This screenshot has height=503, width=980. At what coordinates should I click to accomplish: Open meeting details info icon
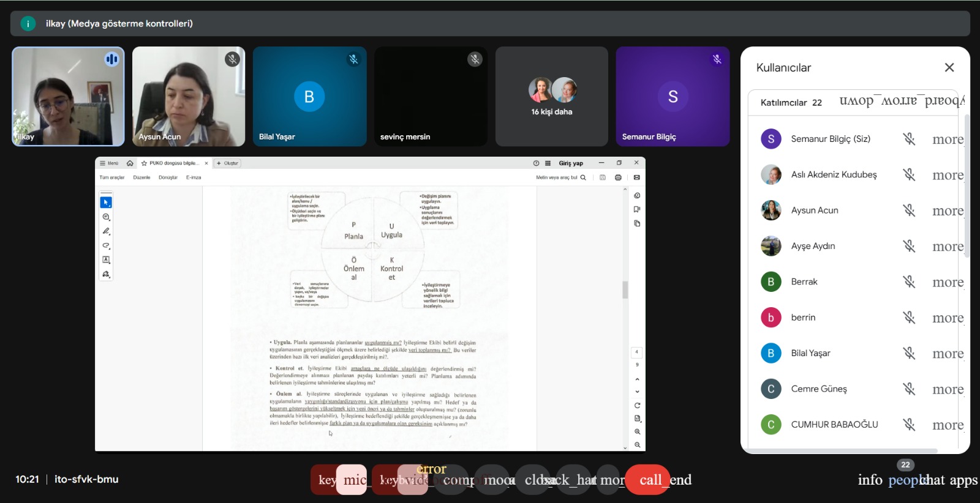(x=870, y=480)
